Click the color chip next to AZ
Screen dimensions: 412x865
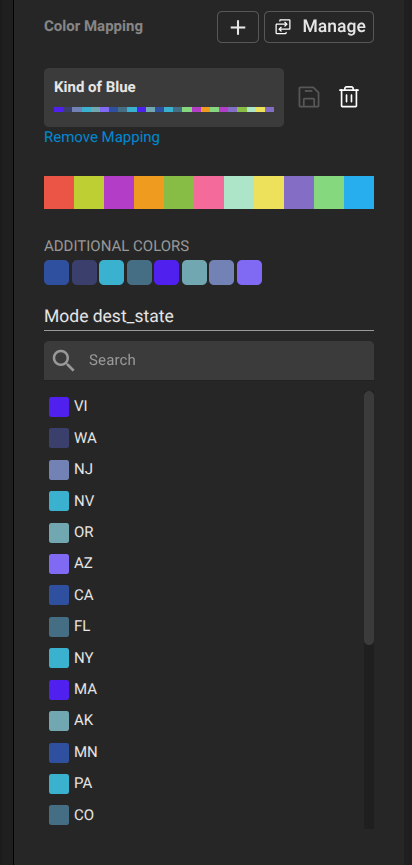(x=59, y=564)
